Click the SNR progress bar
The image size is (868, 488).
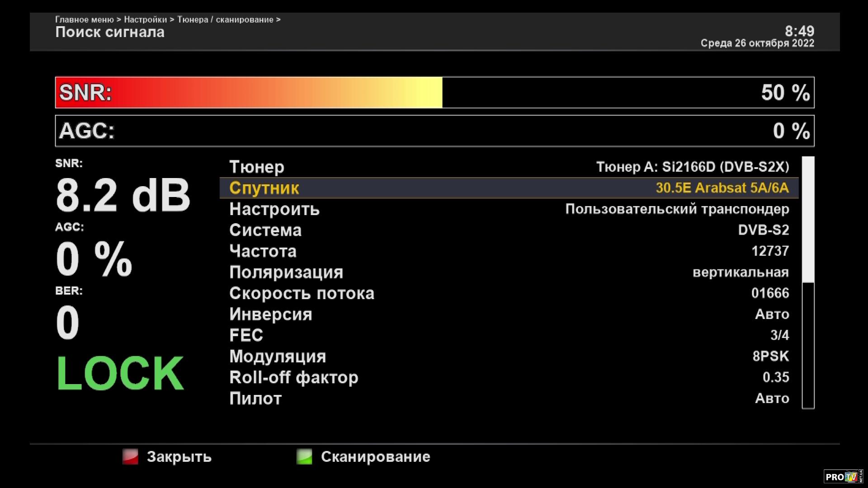click(434, 93)
